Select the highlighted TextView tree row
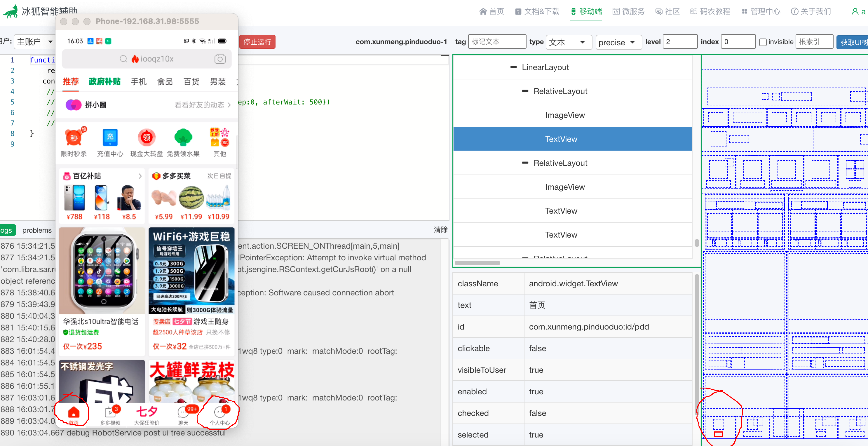868x446 pixels. tap(573, 139)
